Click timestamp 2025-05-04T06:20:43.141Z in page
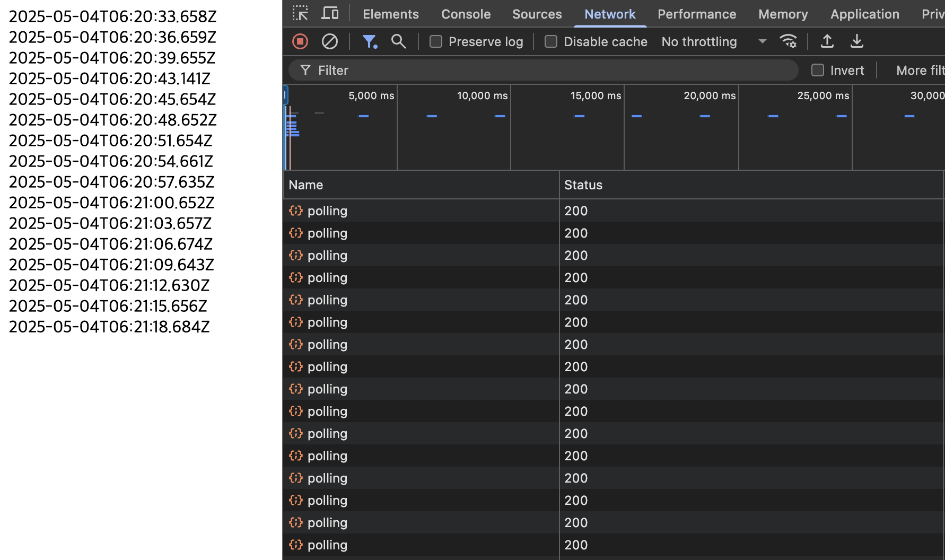The height and width of the screenshot is (560, 945). pos(110,78)
